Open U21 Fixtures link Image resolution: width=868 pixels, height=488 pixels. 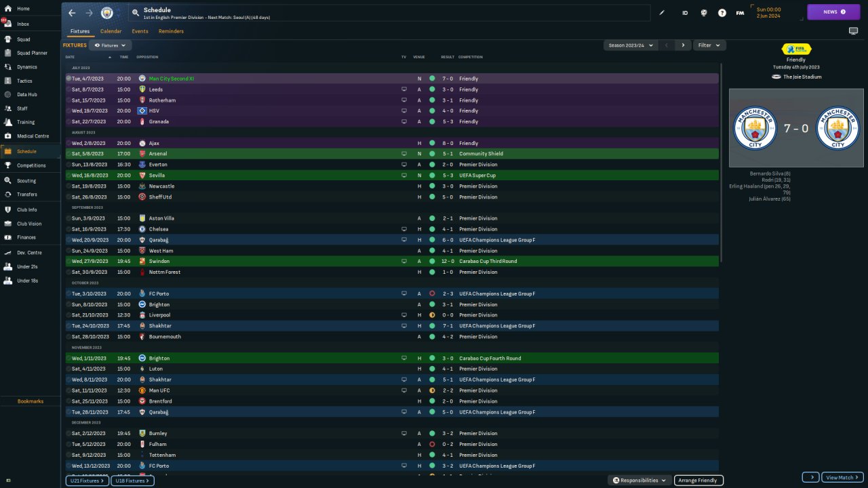(x=87, y=481)
